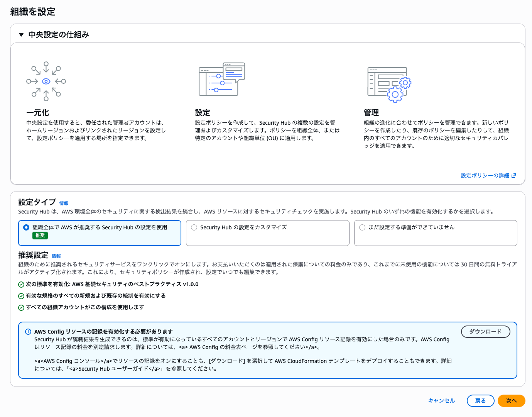Click the green 推奨 badge
This screenshot has width=532, height=417.
40,236
